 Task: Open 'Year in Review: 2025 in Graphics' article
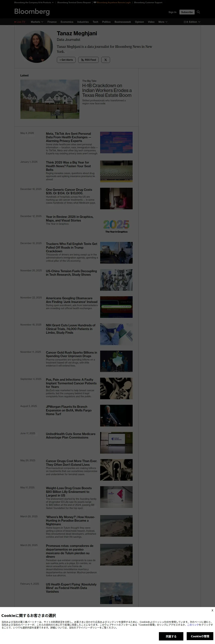click(x=70, y=219)
